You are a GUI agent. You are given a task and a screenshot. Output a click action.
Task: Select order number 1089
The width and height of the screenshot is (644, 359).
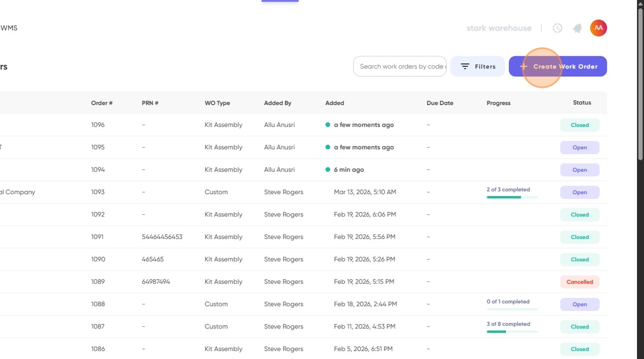point(98,281)
